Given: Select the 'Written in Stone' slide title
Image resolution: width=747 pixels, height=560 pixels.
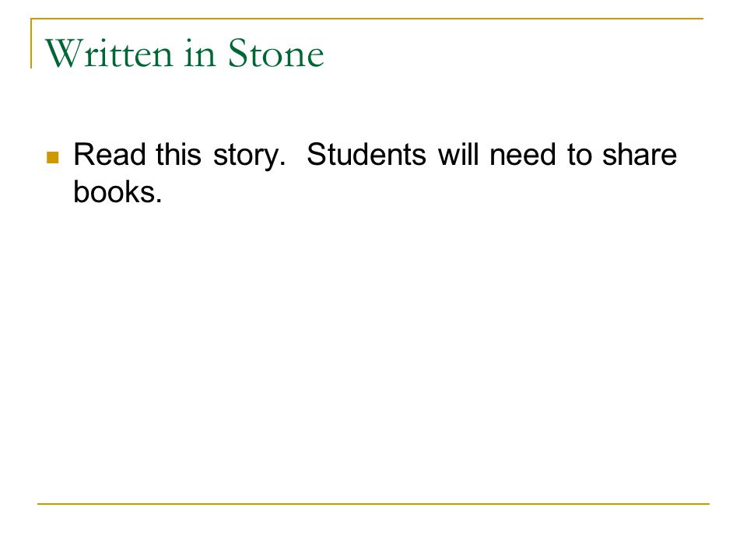Looking at the screenshot, I should click(184, 54).
